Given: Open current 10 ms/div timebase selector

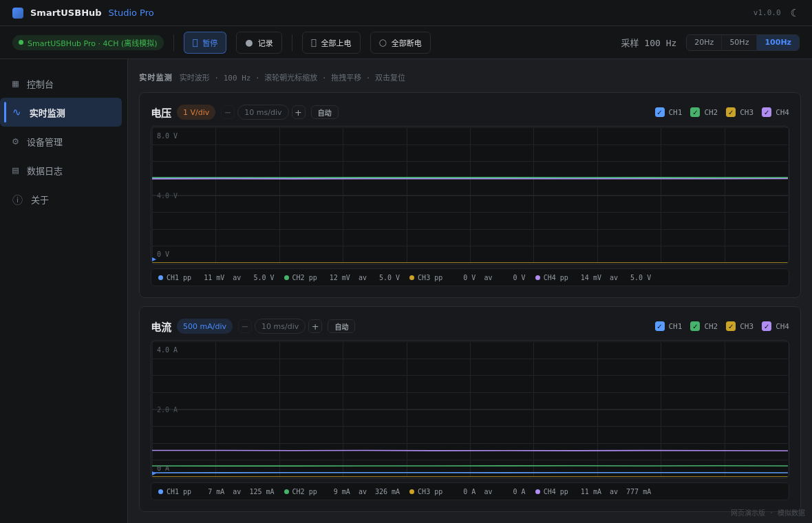Looking at the screenshot, I should pos(280,326).
